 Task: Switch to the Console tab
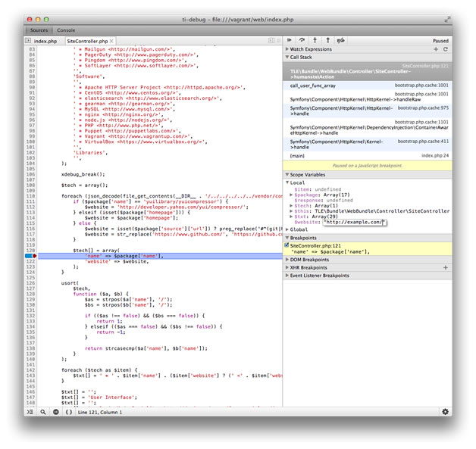click(x=66, y=30)
